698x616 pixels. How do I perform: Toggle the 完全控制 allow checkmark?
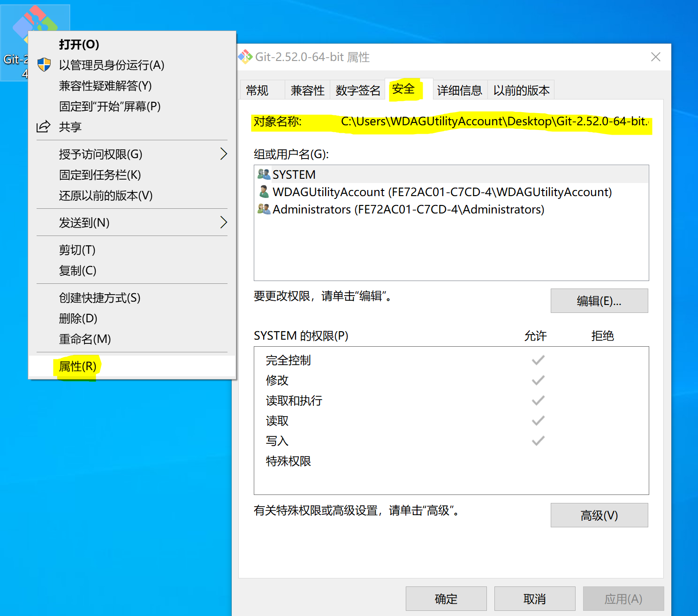pyautogui.click(x=538, y=360)
